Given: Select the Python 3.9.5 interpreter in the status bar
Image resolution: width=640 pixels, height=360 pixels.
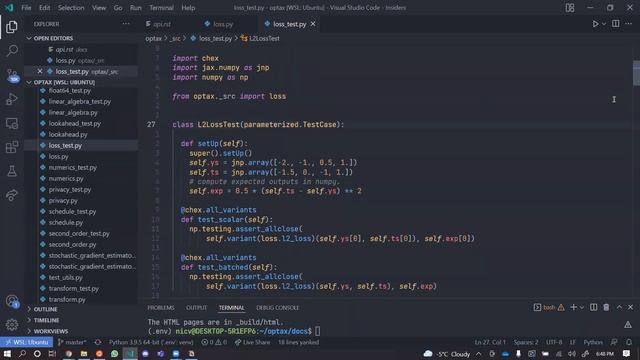Looking at the screenshot, I should [151, 342].
